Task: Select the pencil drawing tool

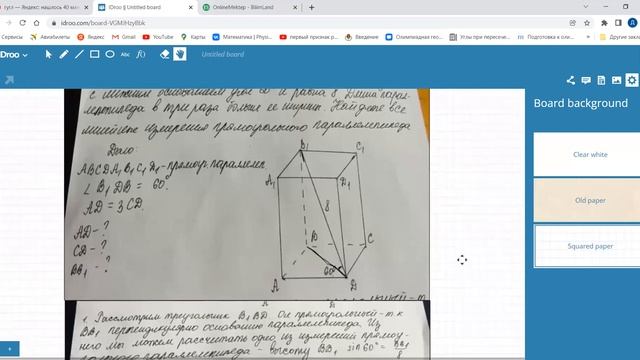Action: click(x=64, y=54)
